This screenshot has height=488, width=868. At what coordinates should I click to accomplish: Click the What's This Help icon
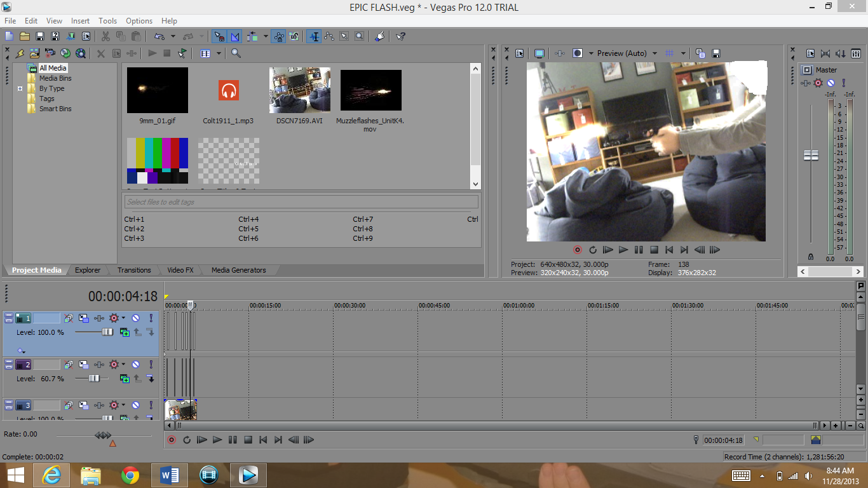click(401, 36)
